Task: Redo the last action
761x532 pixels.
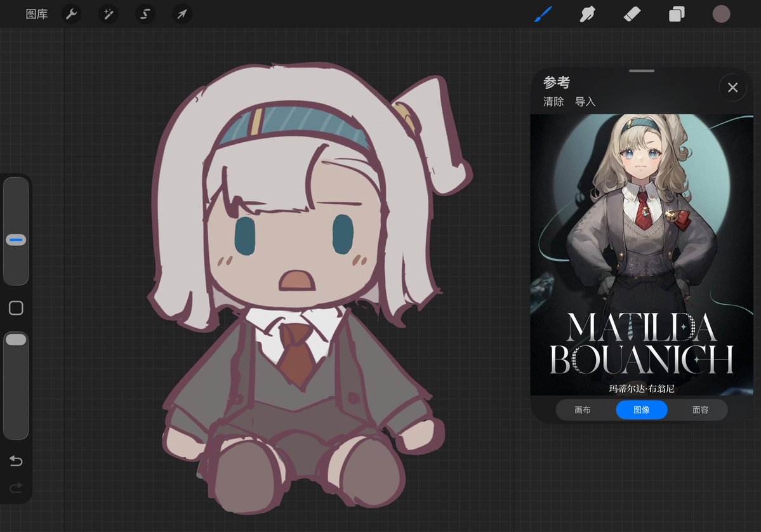Action: 16,487
